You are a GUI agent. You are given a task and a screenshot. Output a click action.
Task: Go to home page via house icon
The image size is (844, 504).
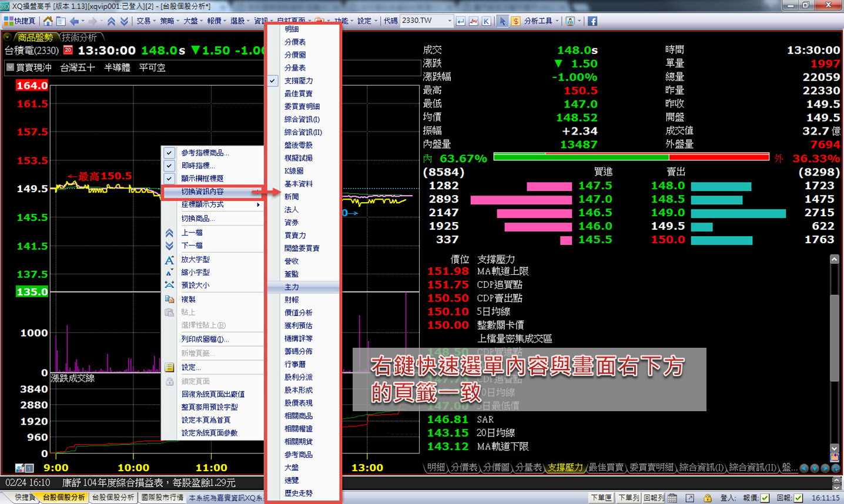click(x=48, y=21)
